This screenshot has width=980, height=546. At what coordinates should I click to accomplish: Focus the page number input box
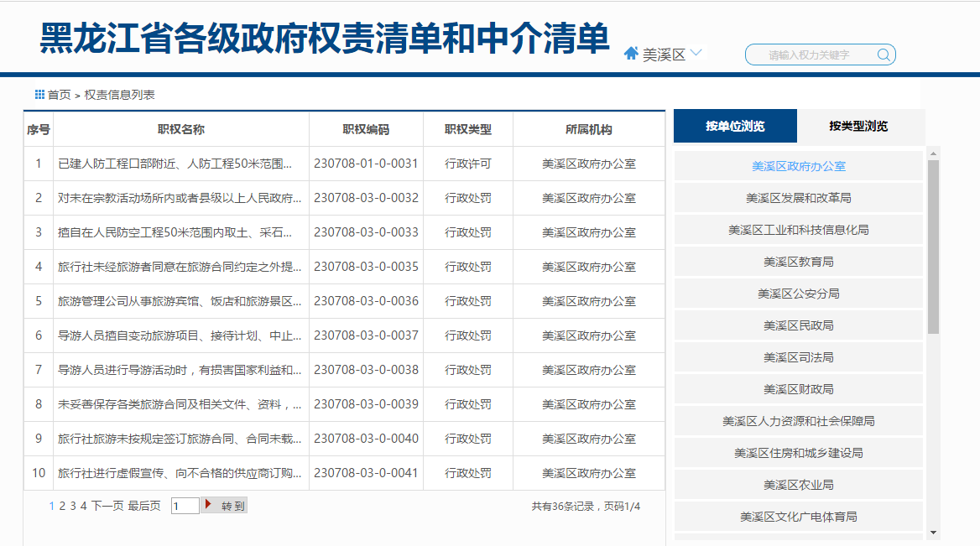point(185,506)
